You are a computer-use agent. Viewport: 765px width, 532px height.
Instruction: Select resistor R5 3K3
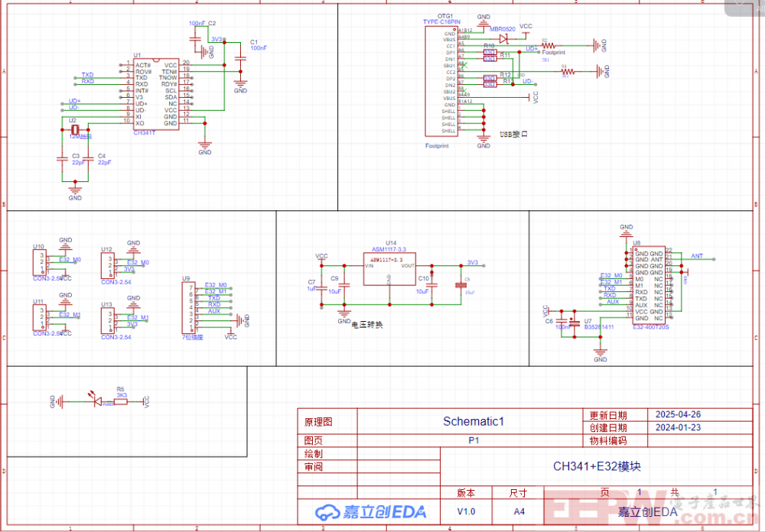121,402
